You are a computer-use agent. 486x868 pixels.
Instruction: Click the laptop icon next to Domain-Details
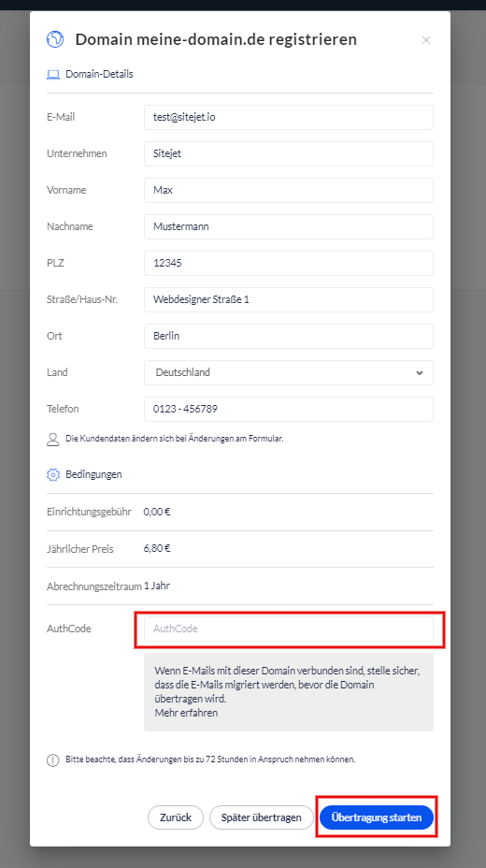pos(52,74)
